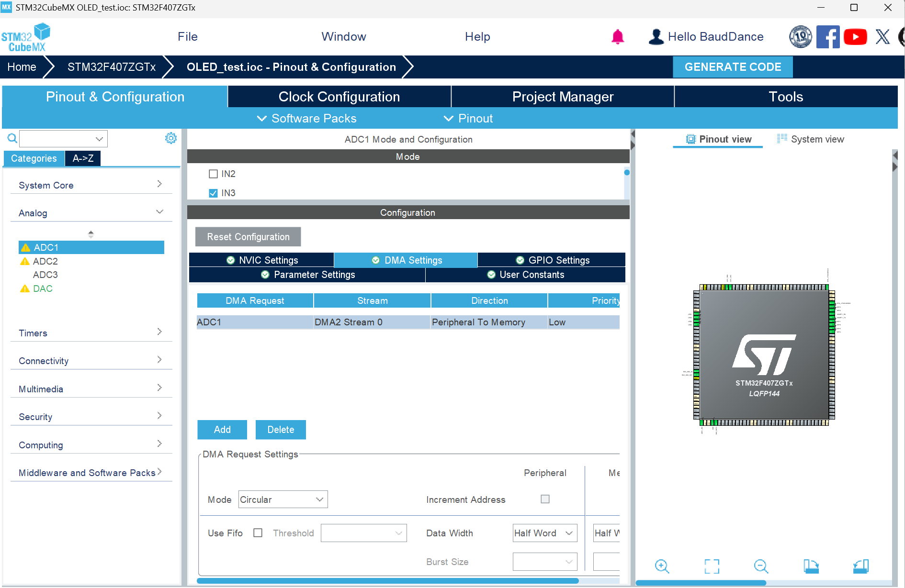Click the green check icon on GPIO Settings

(x=520, y=260)
